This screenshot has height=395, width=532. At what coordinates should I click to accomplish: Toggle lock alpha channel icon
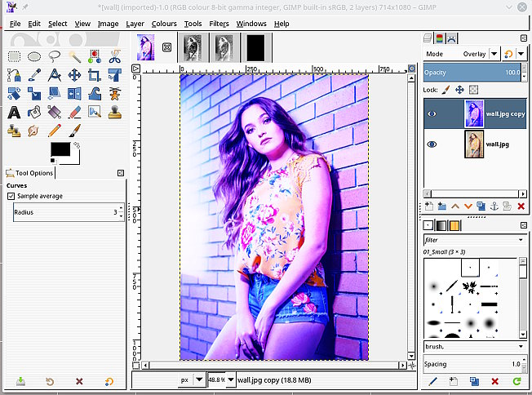(473, 90)
